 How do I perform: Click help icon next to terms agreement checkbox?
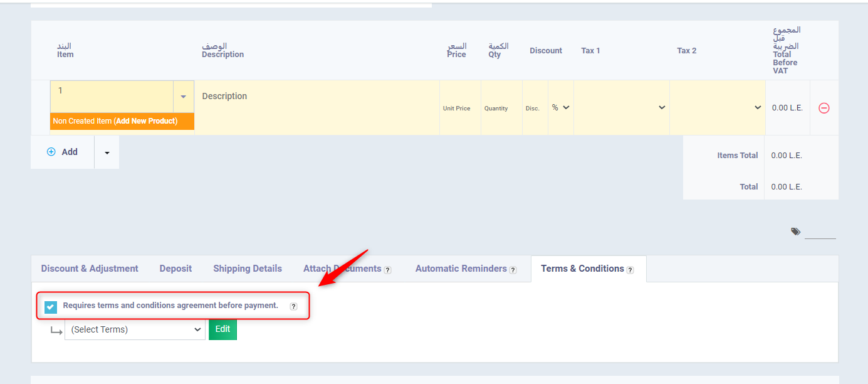(x=293, y=306)
